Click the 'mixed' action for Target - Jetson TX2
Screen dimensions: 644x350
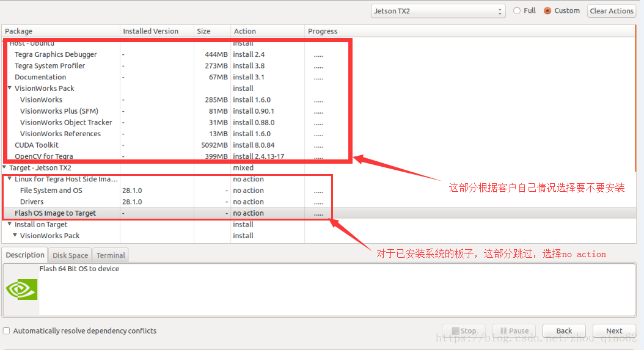(x=243, y=167)
